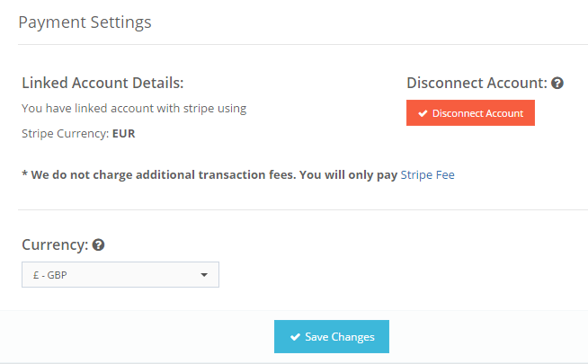Click the Currency field label
This screenshot has height=364, width=588.
click(54, 244)
